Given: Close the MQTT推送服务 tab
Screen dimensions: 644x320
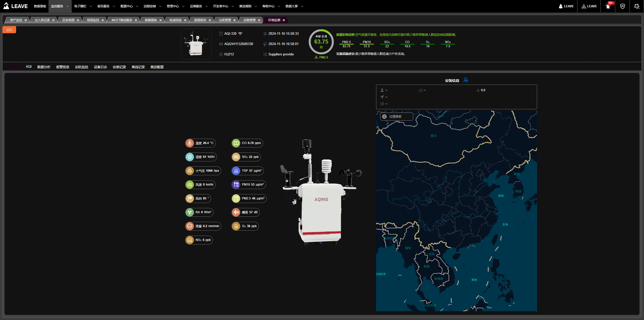Looking at the screenshot, I should [x=136, y=20].
